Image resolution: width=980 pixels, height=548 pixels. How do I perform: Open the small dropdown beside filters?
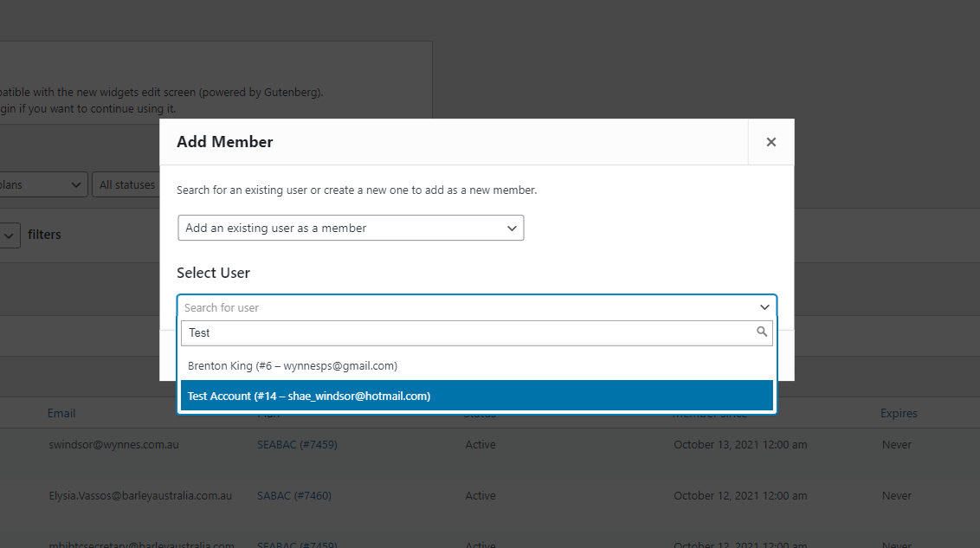pos(10,235)
